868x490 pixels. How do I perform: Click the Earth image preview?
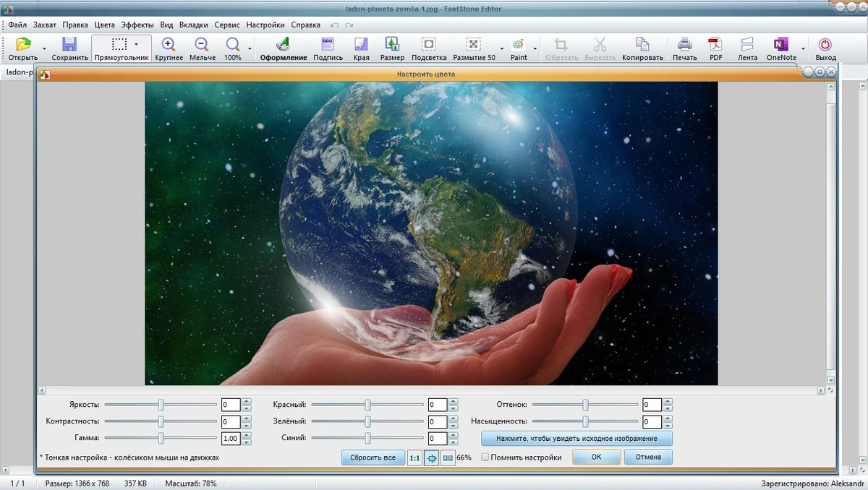click(x=431, y=233)
